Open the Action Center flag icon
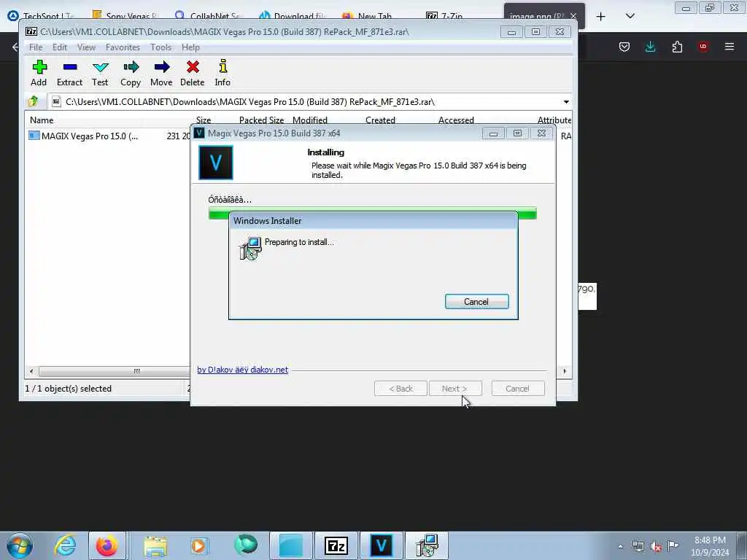Image resolution: width=747 pixels, height=560 pixels. coord(673,546)
